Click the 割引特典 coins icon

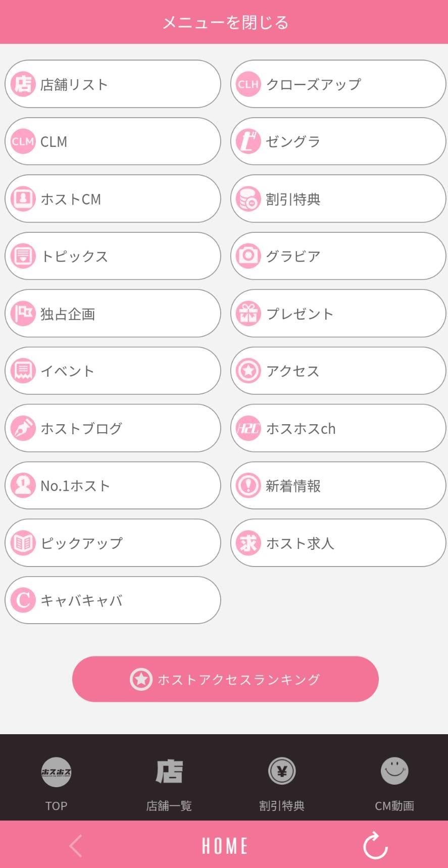pos(248,198)
